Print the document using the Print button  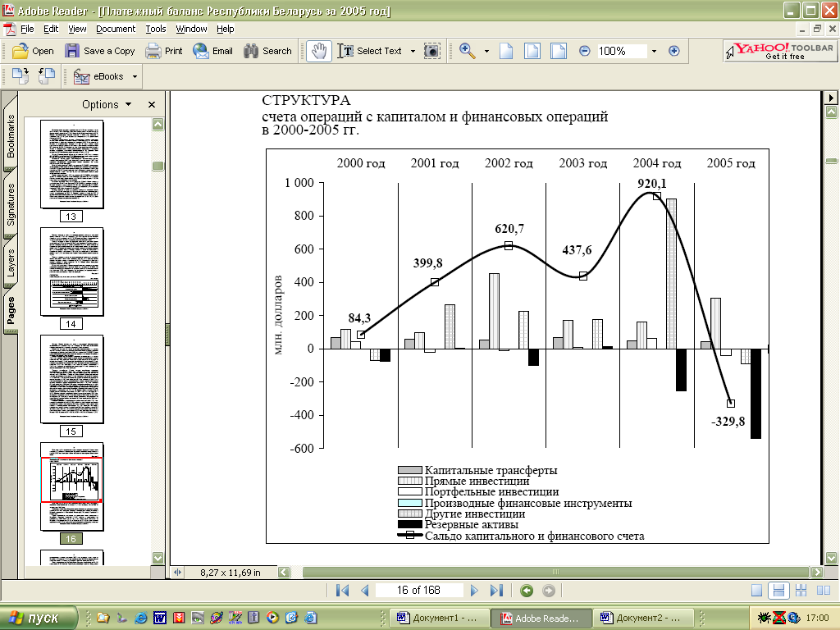click(x=164, y=51)
